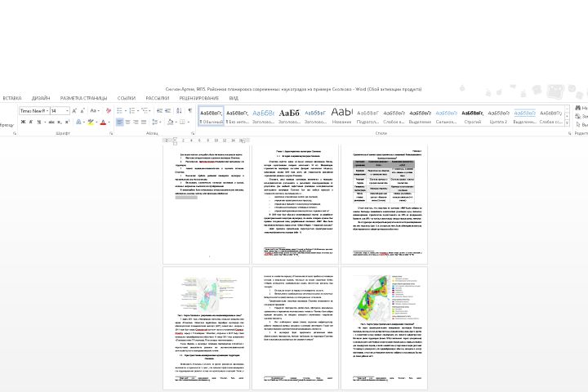Image resolution: width=588 pixels, height=392 pixels.
Task: Click the Find binoculars icon
Action: pyautogui.click(x=578, y=108)
